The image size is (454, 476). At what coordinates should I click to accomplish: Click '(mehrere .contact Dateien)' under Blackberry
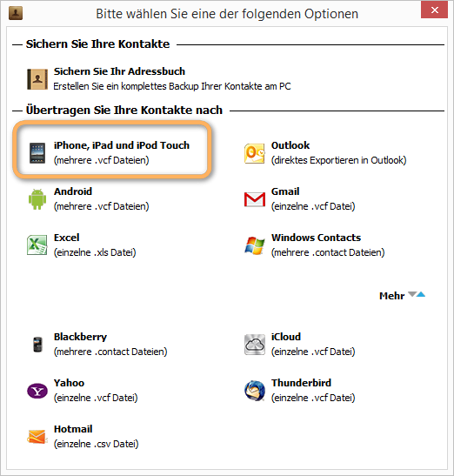coord(110,352)
